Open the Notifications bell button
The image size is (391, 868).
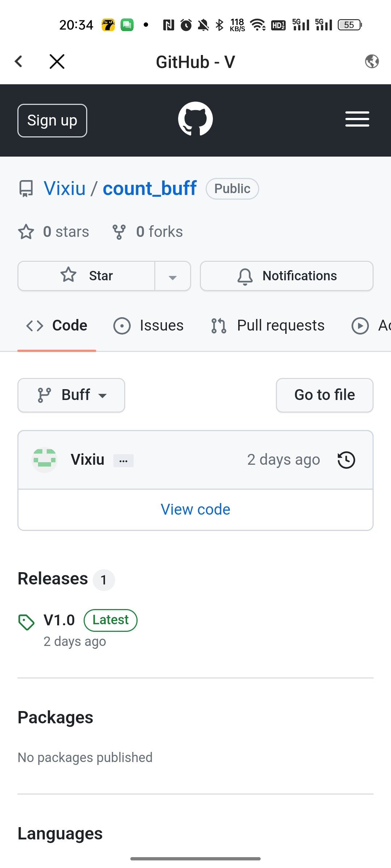click(287, 276)
